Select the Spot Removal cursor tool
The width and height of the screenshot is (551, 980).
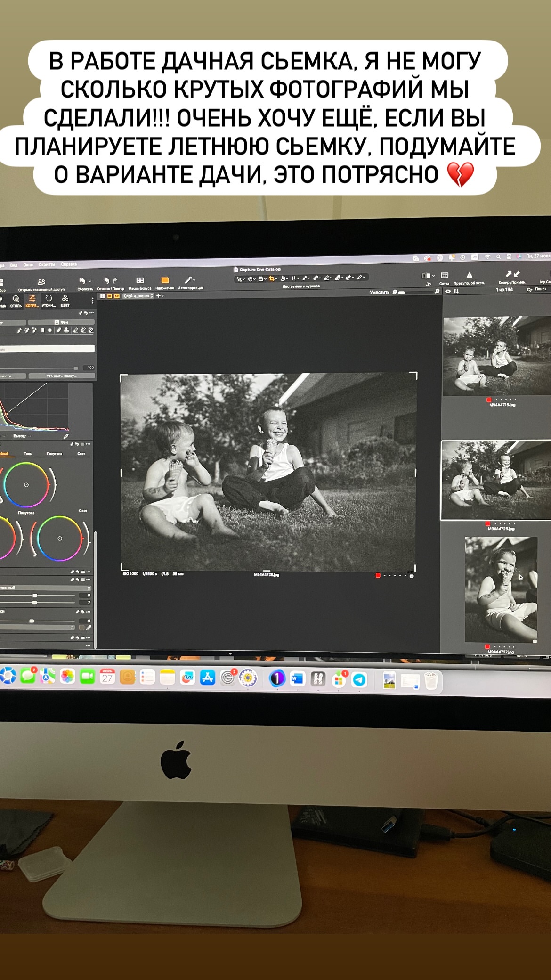pos(316,278)
